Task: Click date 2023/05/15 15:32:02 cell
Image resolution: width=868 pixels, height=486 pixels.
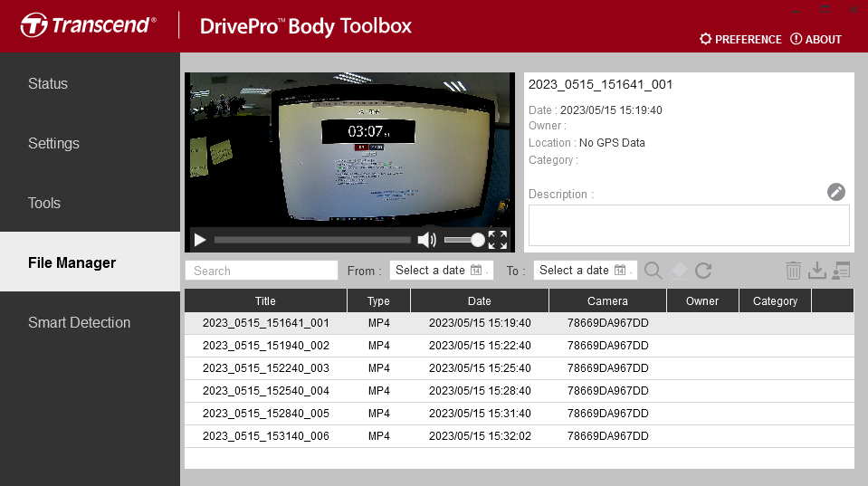Action: point(480,436)
